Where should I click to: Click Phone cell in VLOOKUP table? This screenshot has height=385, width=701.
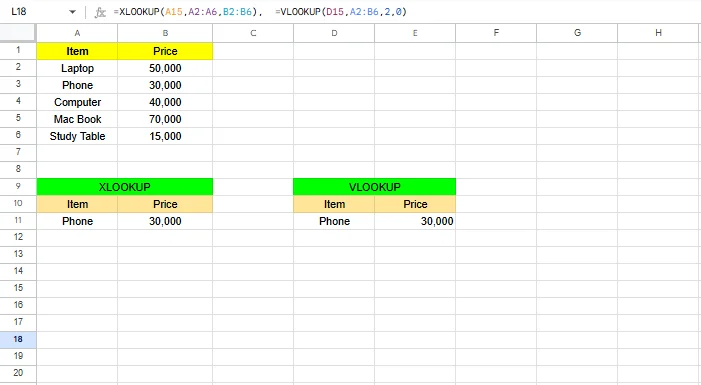(334, 221)
